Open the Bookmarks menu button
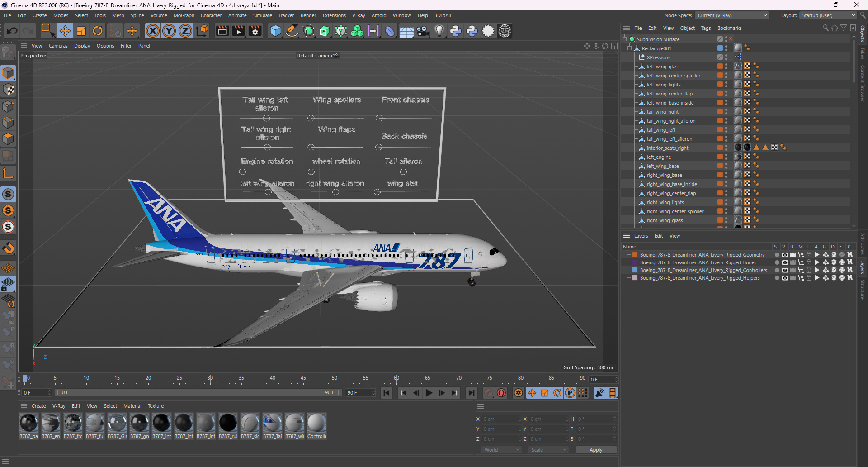The width and height of the screenshot is (868, 467). 729,28
